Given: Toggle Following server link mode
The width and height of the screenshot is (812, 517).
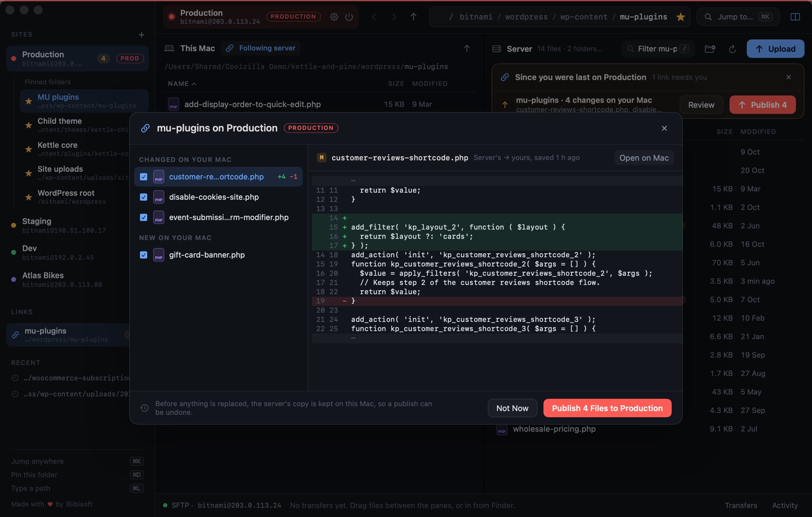Looking at the screenshot, I should 261,48.
